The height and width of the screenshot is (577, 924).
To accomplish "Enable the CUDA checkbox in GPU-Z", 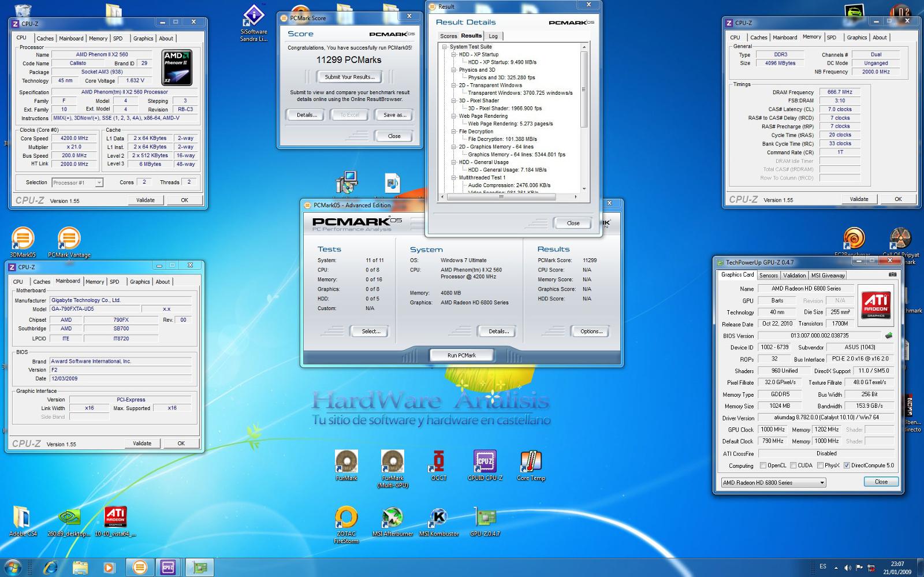I will point(793,466).
